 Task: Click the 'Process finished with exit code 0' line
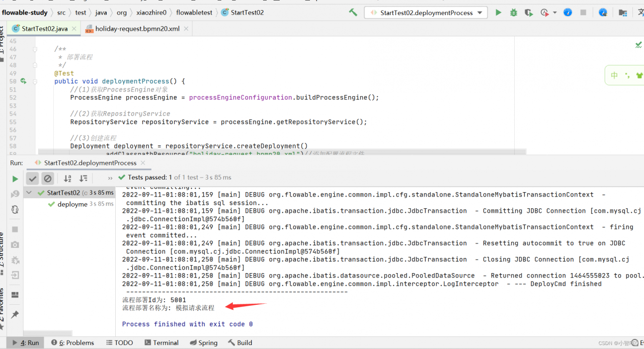tap(187, 324)
